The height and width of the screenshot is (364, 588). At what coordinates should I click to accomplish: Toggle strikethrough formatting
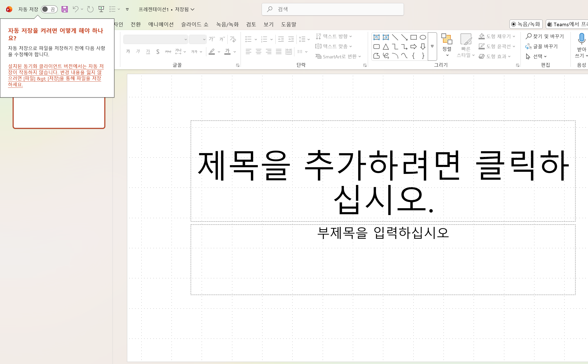[x=168, y=51]
